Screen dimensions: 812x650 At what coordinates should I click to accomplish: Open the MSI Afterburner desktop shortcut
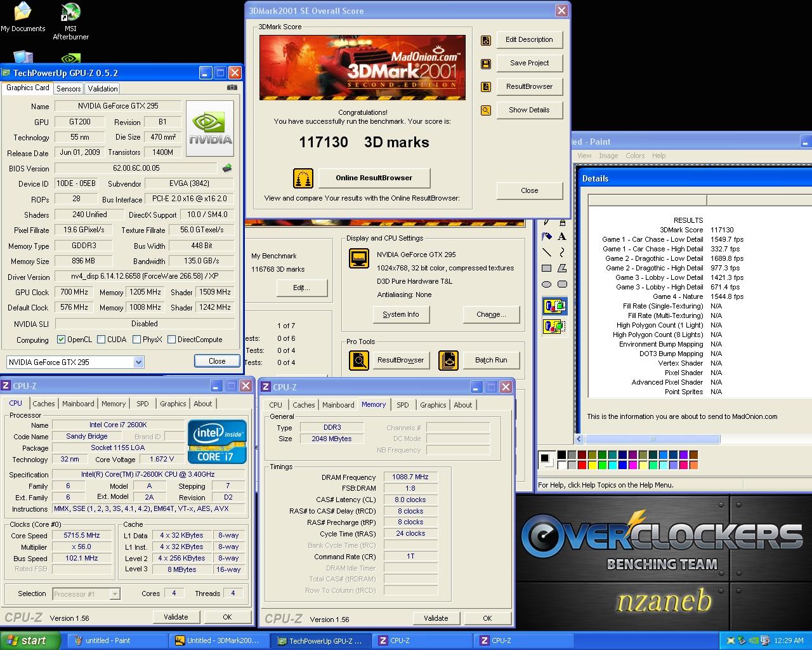[x=70, y=21]
